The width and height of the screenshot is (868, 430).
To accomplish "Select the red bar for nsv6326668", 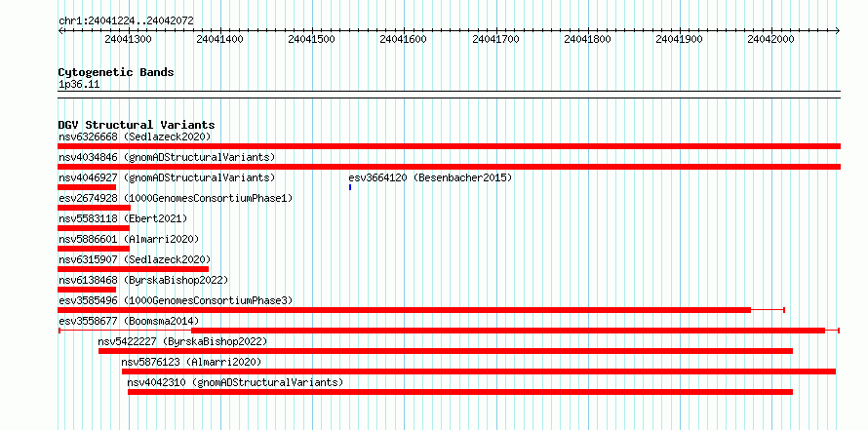I will 449,146.
